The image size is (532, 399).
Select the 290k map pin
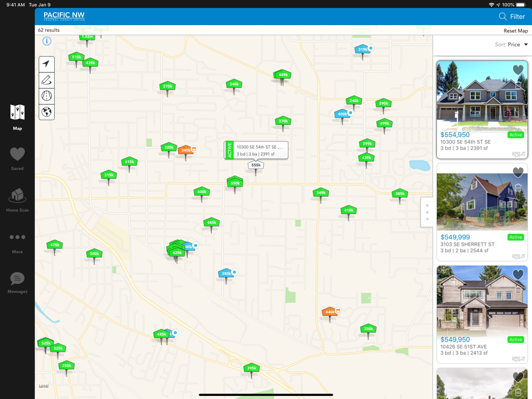pos(384,104)
